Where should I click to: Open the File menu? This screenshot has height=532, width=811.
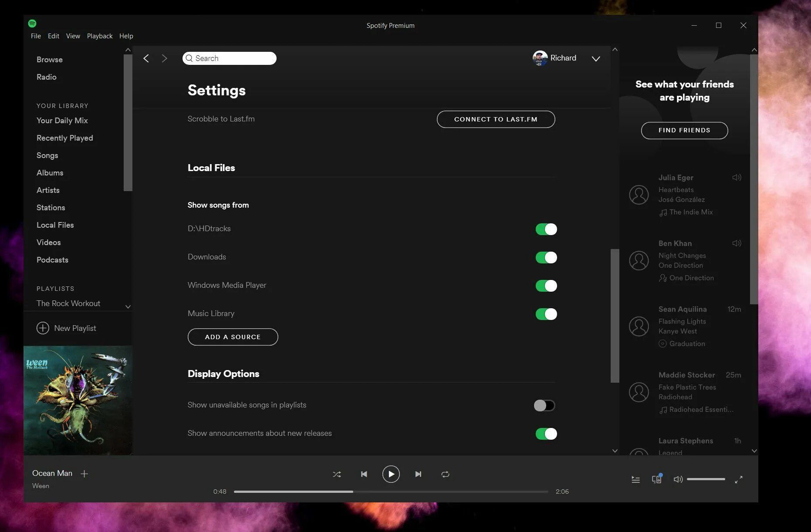point(36,36)
